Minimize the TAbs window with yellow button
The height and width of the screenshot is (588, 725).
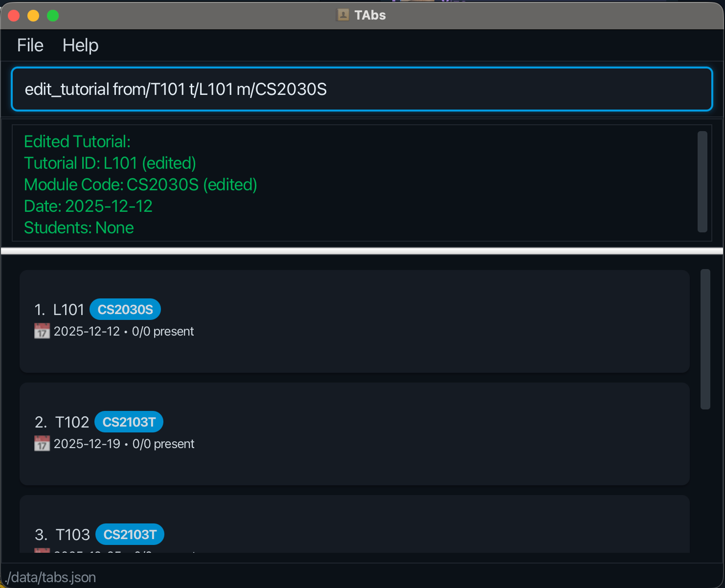[x=33, y=16]
